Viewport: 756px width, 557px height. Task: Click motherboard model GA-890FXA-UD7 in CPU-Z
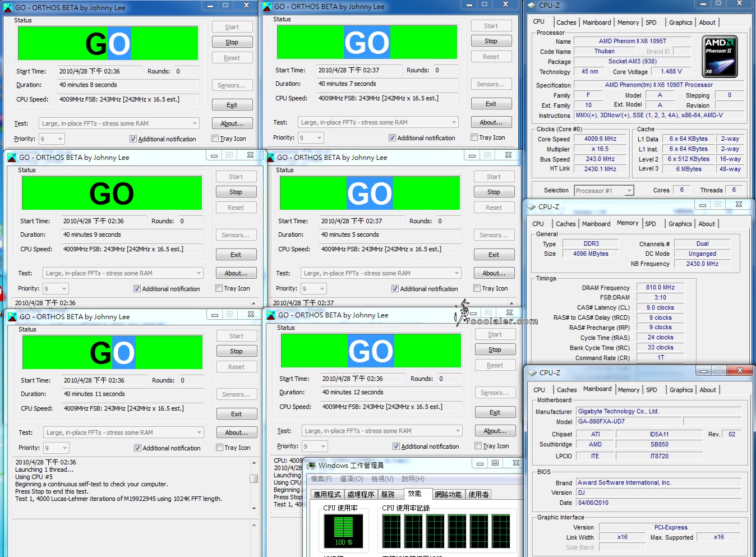[628, 421]
